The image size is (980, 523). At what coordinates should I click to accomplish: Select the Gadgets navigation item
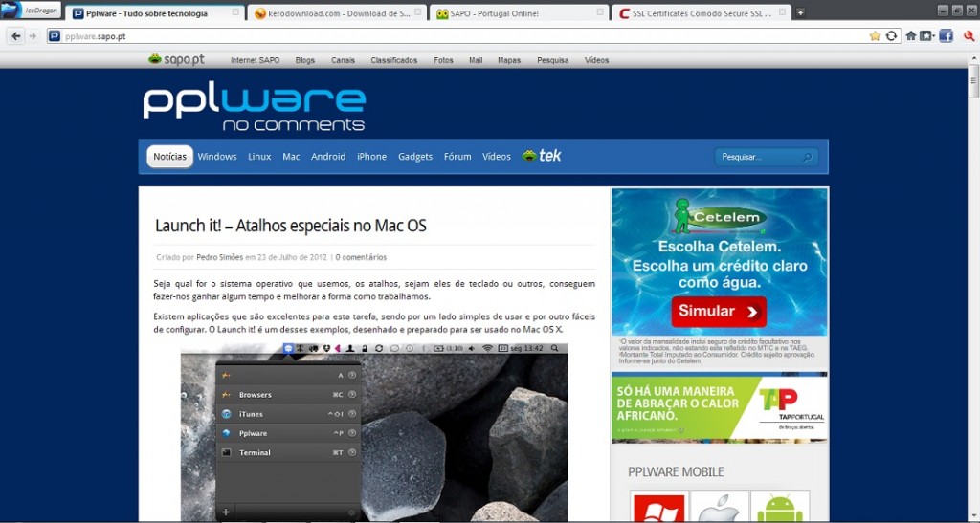tap(415, 157)
